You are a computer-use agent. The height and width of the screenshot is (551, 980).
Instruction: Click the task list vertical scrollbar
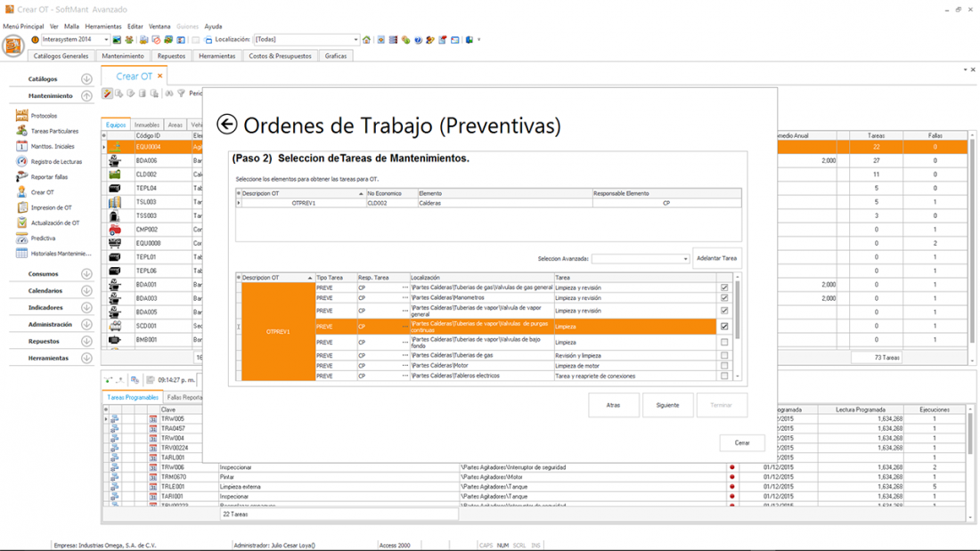pos(738,312)
